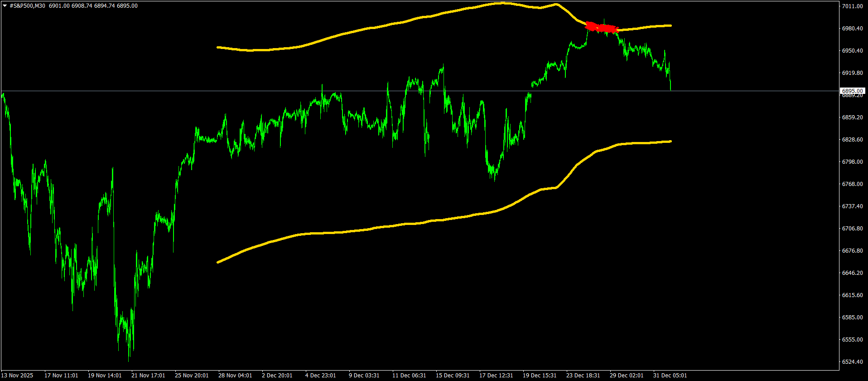Click the 4 Dec 23:01 time label
Screen dimensions: 868x381
coord(321,376)
